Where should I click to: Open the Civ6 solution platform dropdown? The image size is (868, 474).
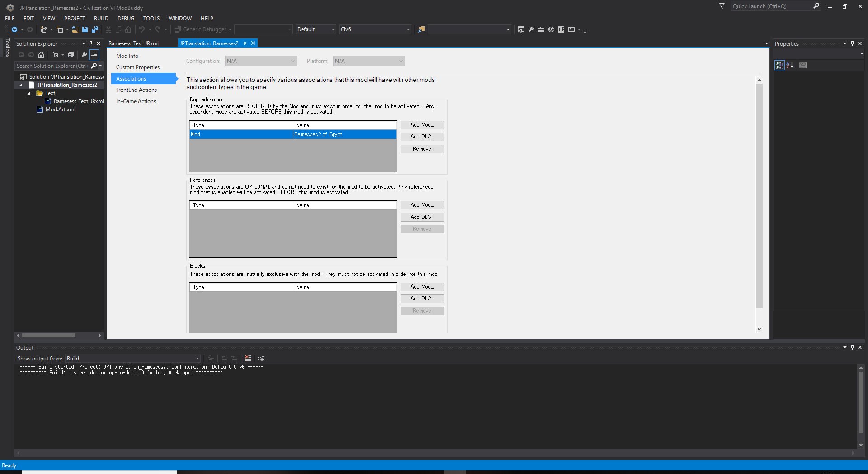click(375, 29)
